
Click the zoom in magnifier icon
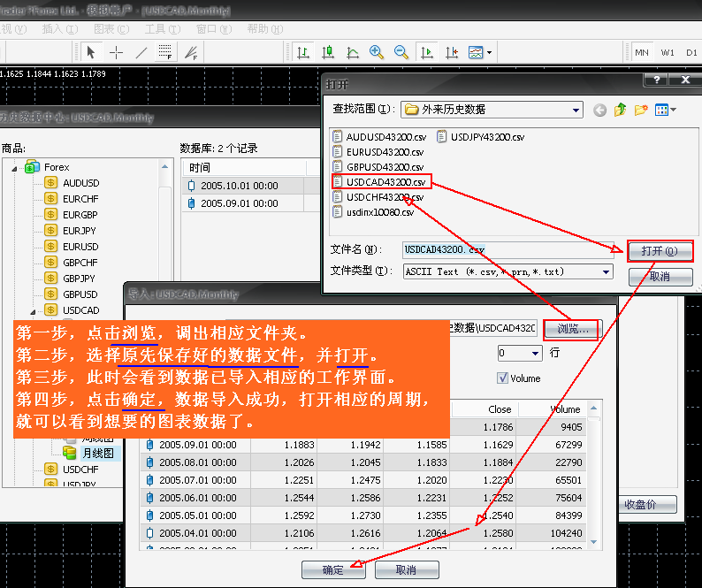coord(377,52)
